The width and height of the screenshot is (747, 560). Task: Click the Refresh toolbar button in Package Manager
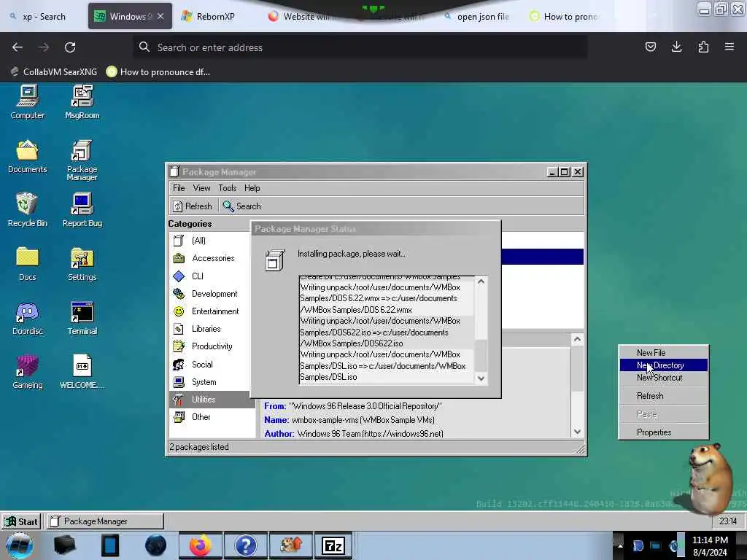tap(193, 206)
